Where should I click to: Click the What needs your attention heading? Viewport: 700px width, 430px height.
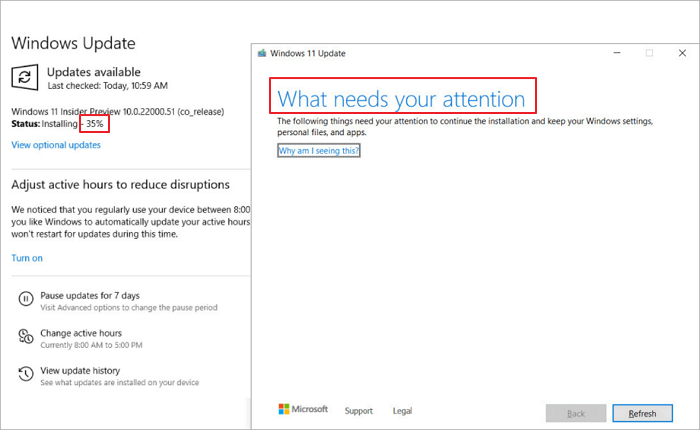(x=401, y=99)
